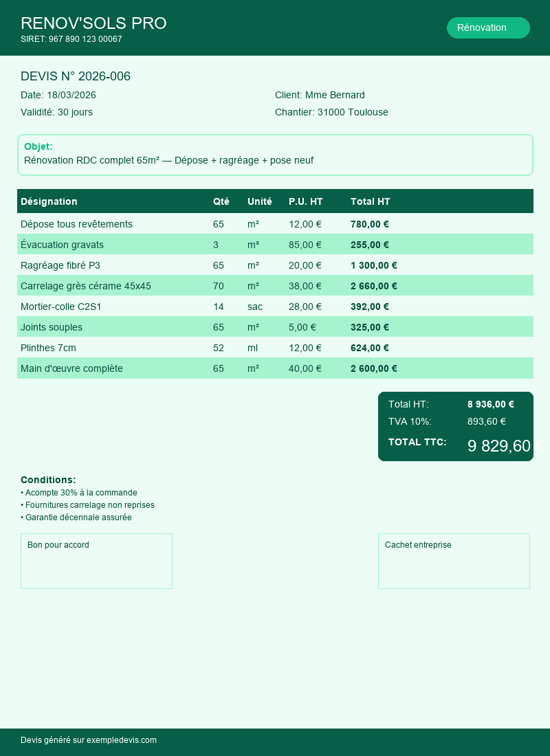This screenshot has width=550, height=756.
Task: Open the exempledevis.com footer link
Action: coord(121,740)
